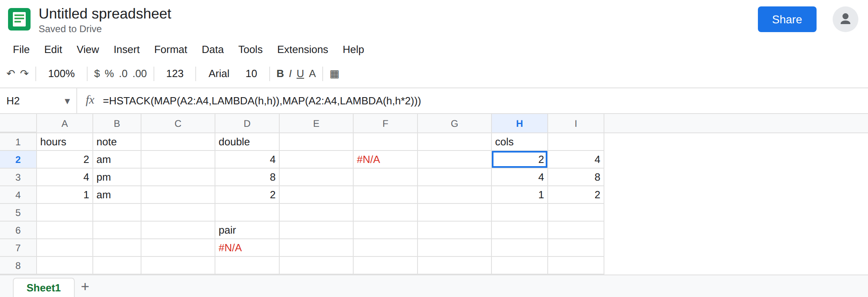Open the Edit menu
This screenshot has width=868, height=297.
pos(53,49)
